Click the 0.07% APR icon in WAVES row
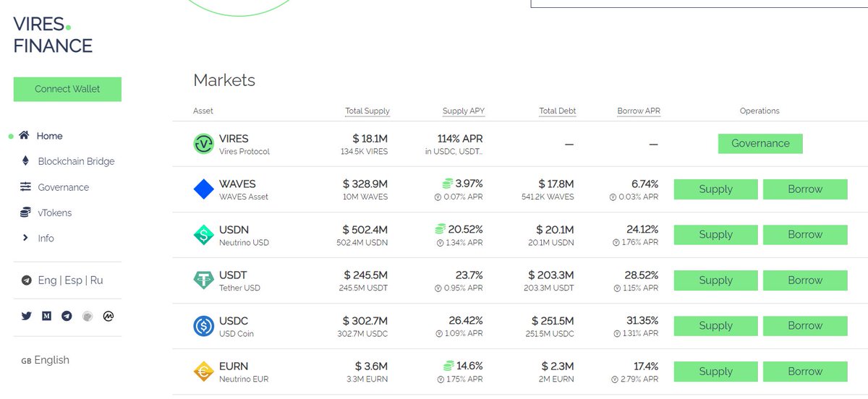The width and height of the screenshot is (868, 399). tap(438, 197)
